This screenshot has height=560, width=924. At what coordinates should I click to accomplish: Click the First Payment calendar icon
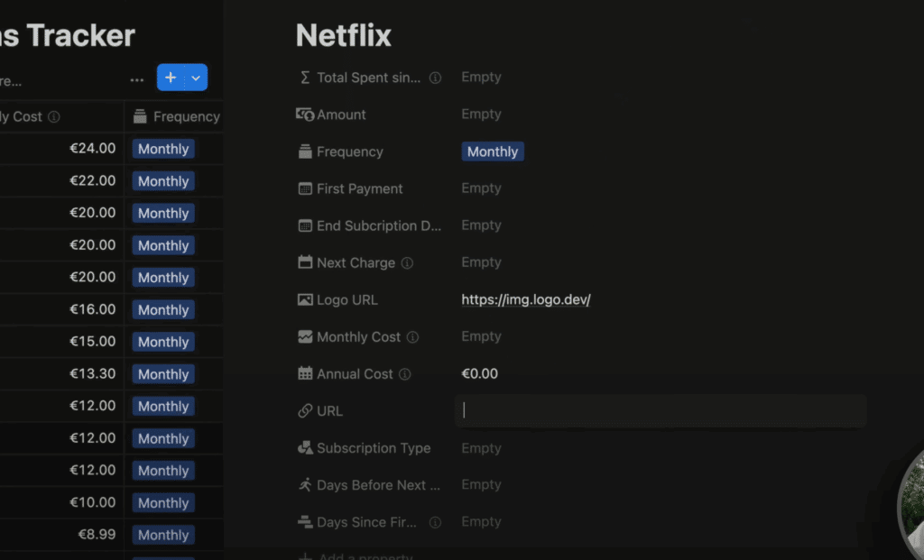pos(305,188)
